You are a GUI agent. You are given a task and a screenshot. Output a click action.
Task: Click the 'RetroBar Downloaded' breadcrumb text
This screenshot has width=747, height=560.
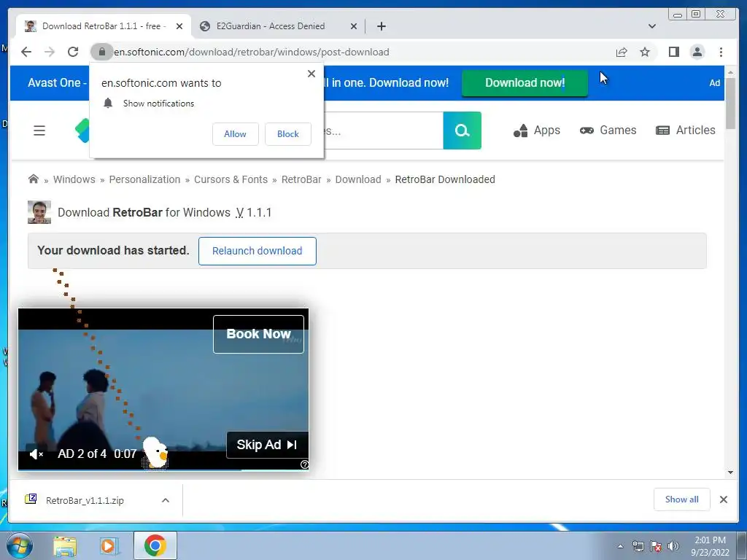445,179
